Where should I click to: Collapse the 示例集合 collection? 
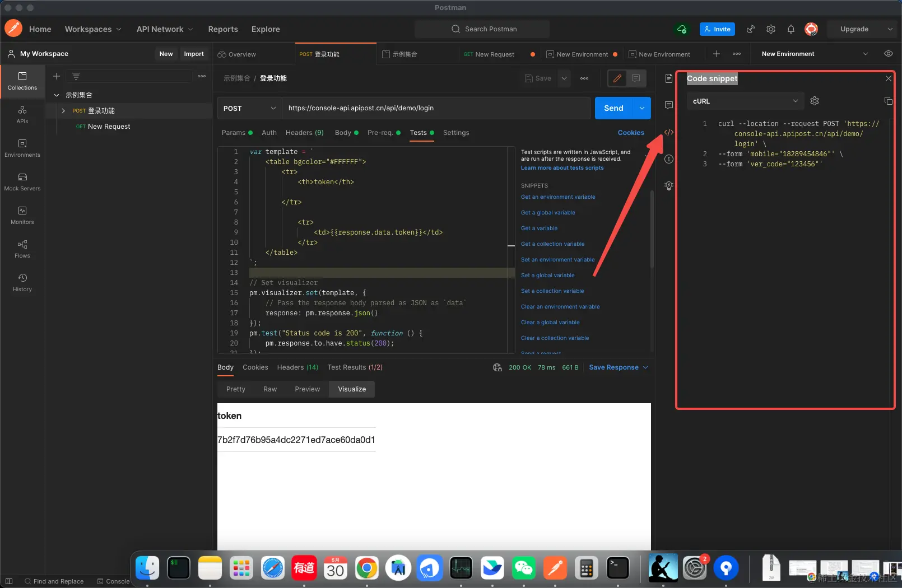coord(57,95)
